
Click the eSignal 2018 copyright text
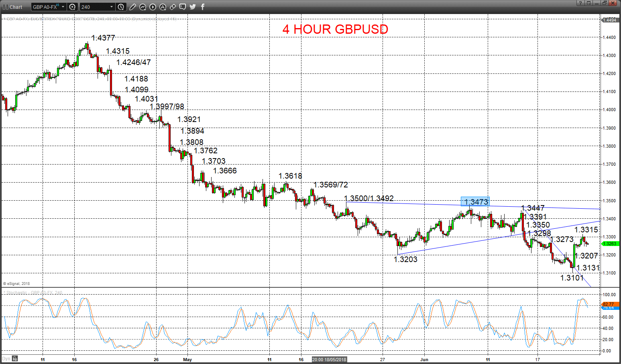pos(16,284)
